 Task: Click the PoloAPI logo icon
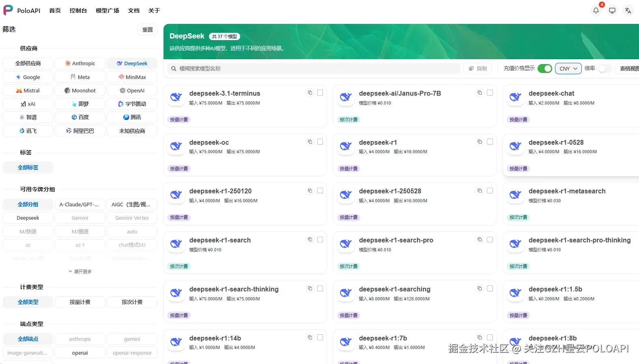point(8,10)
